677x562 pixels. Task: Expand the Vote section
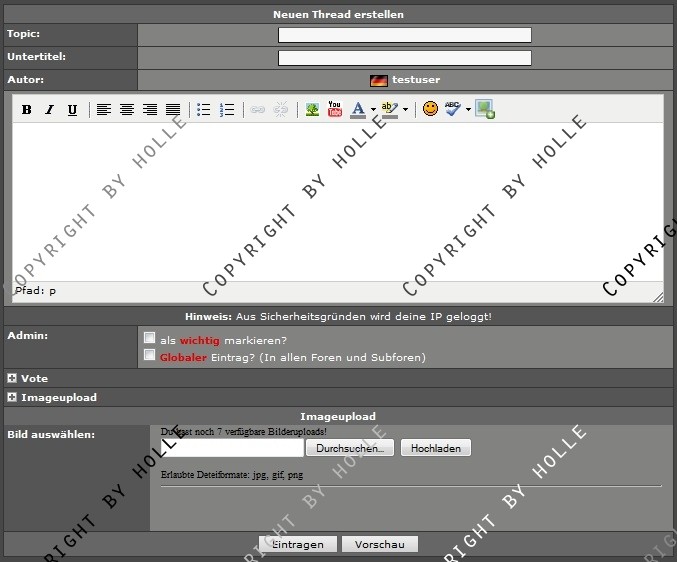click(12, 379)
